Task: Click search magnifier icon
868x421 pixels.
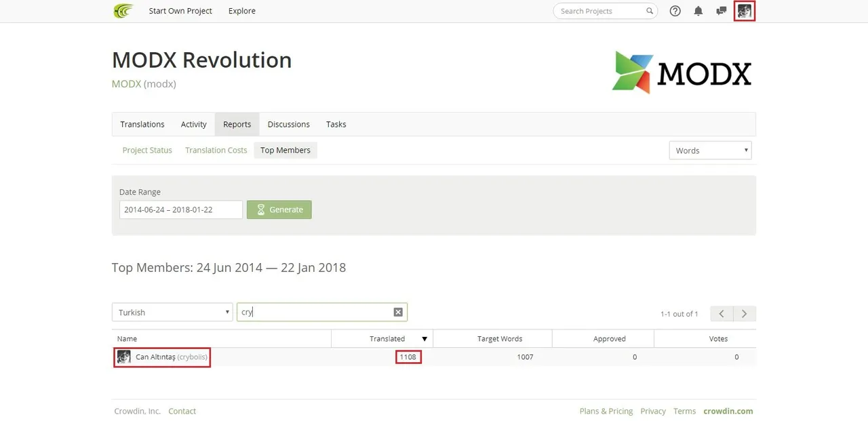Action: tap(649, 11)
